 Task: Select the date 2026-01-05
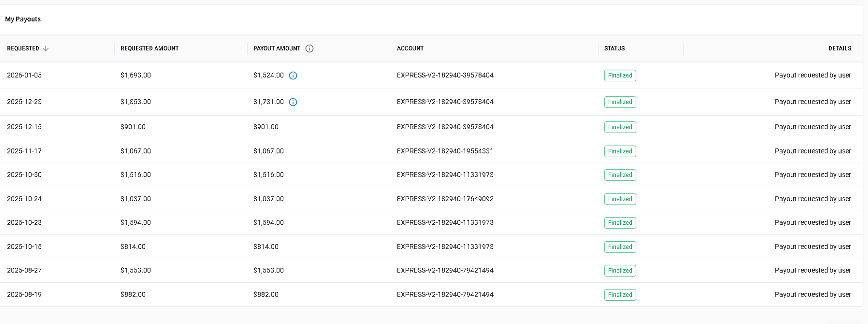point(24,75)
